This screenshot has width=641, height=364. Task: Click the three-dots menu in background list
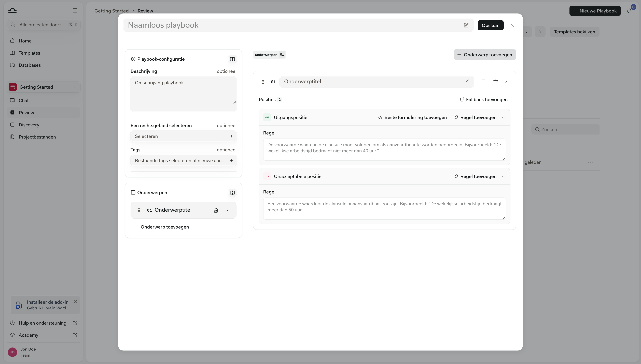tap(590, 162)
